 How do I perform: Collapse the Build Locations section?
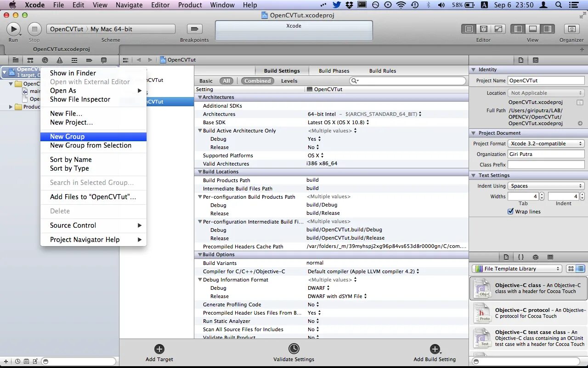pos(200,172)
